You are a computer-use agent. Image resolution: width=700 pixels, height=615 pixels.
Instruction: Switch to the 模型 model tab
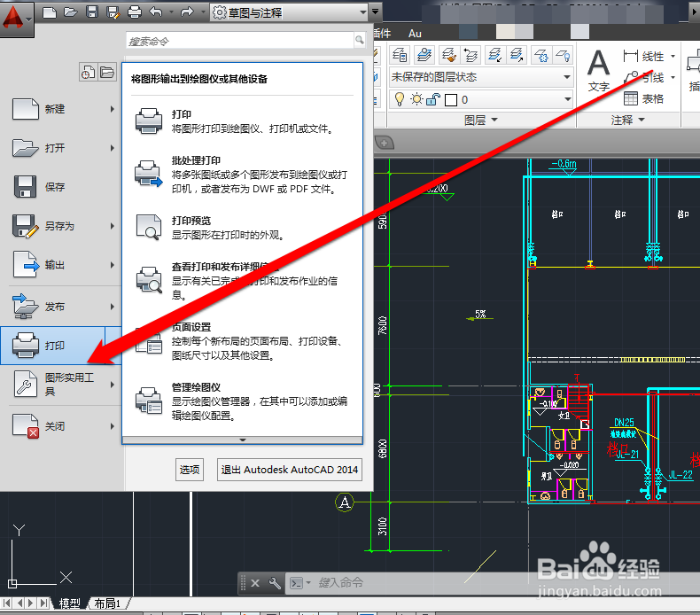click(x=70, y=603)
